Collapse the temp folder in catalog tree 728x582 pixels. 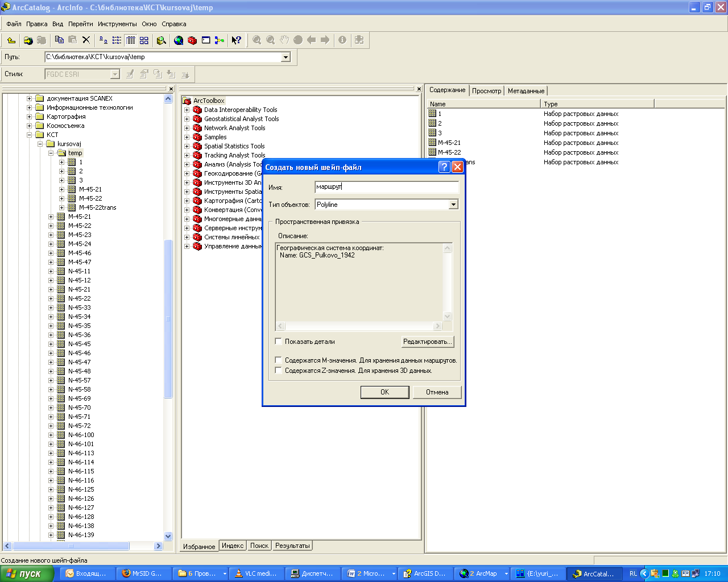click(51, 153)
